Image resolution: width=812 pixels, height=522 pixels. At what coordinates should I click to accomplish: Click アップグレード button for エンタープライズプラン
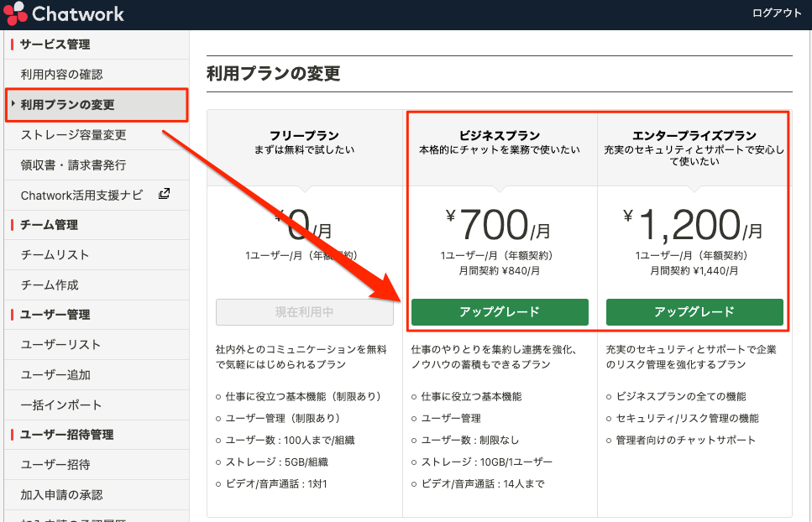coord(694,312)
